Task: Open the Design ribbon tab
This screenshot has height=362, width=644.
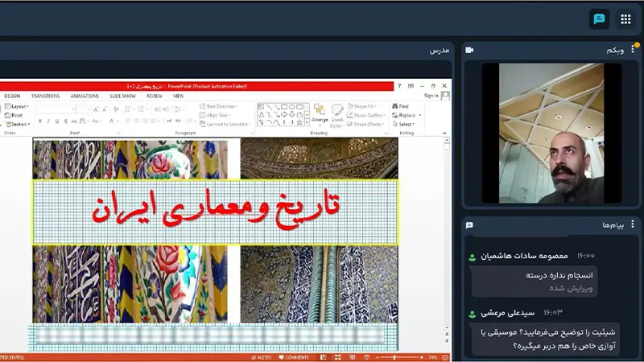Action: point(12,96)
